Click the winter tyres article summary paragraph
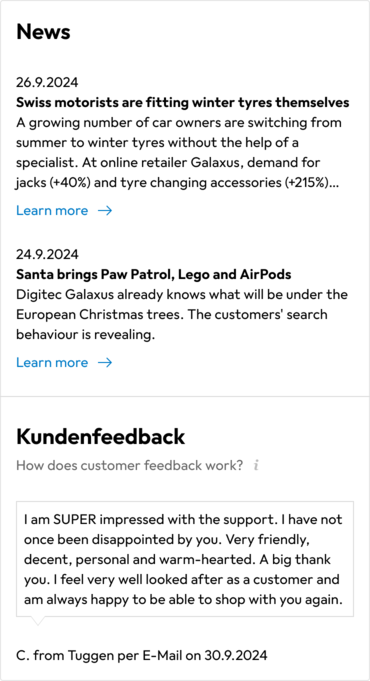Viewport: 370px width, 681px height. (179, 153)
